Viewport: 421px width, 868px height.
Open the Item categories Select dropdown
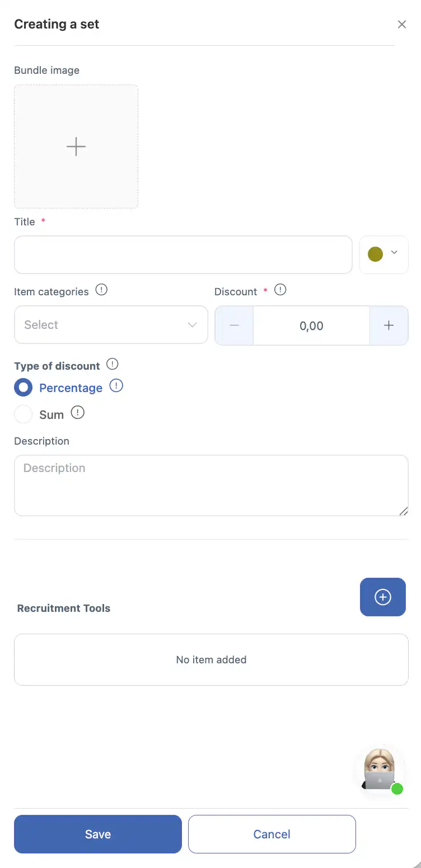(111, 325)
